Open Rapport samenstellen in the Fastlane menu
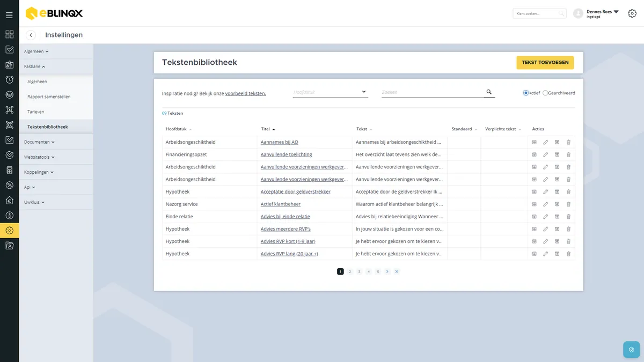The height and width of the screenshot is (362, 644). click(x=49, y=97)
